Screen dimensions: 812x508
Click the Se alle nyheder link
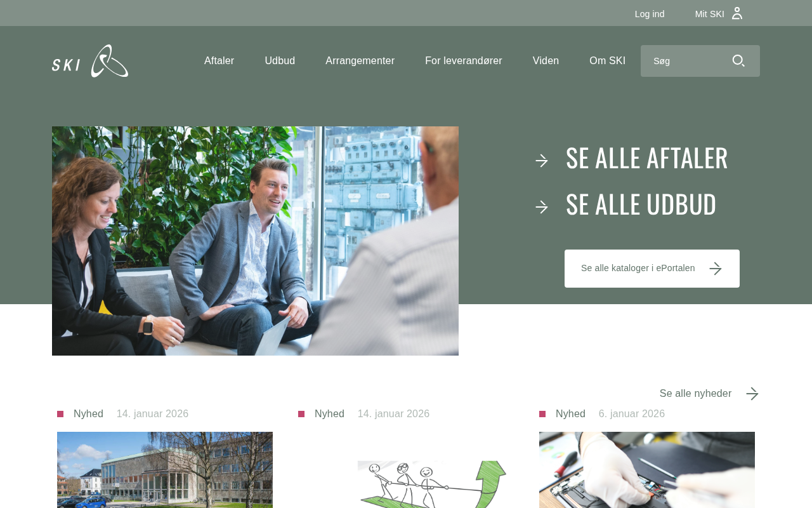tap(695, 394)
